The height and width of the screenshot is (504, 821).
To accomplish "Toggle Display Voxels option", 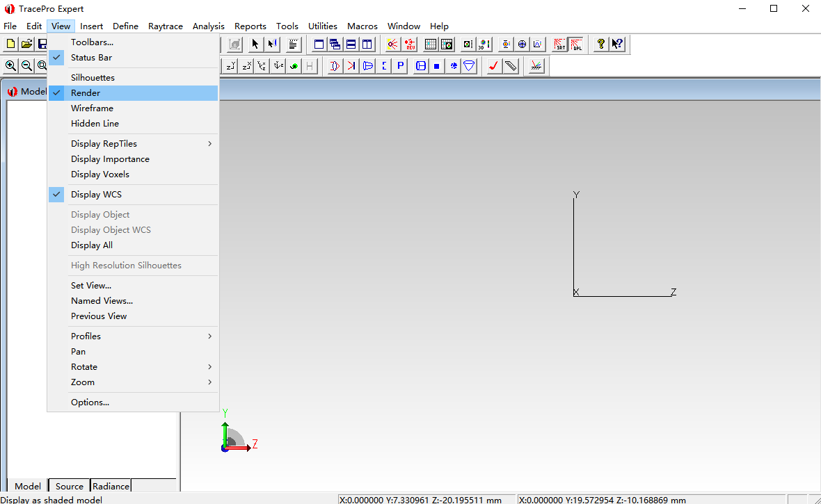I will [133, 174].
